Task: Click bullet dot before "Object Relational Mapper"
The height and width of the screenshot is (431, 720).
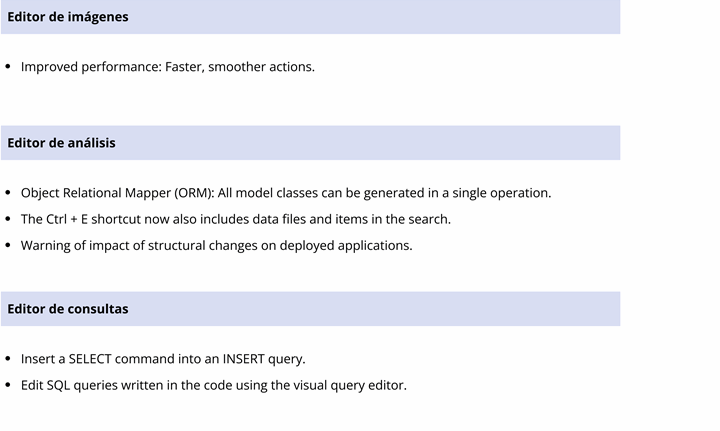Action: click(8, 193)
